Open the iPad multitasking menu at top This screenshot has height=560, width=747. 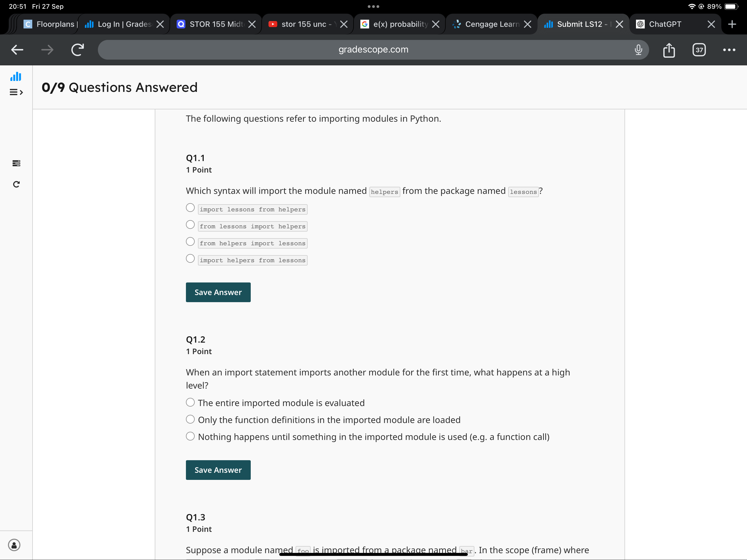click(373, 6)
